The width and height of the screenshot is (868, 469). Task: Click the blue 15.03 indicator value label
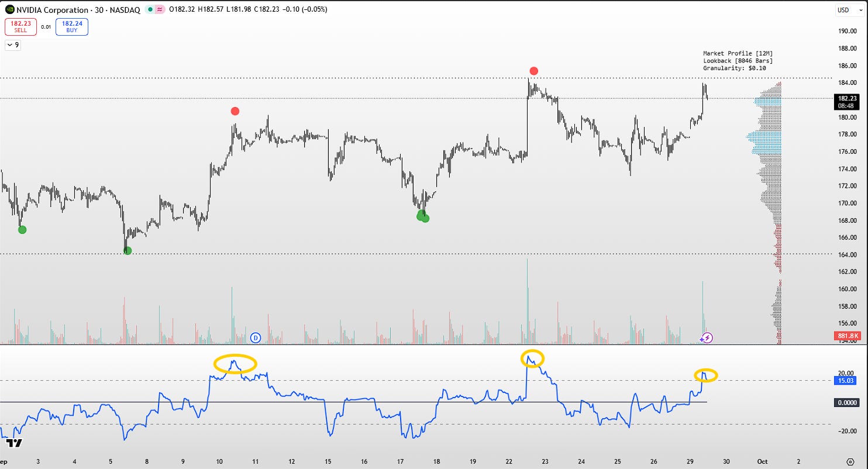coord(846,381)
